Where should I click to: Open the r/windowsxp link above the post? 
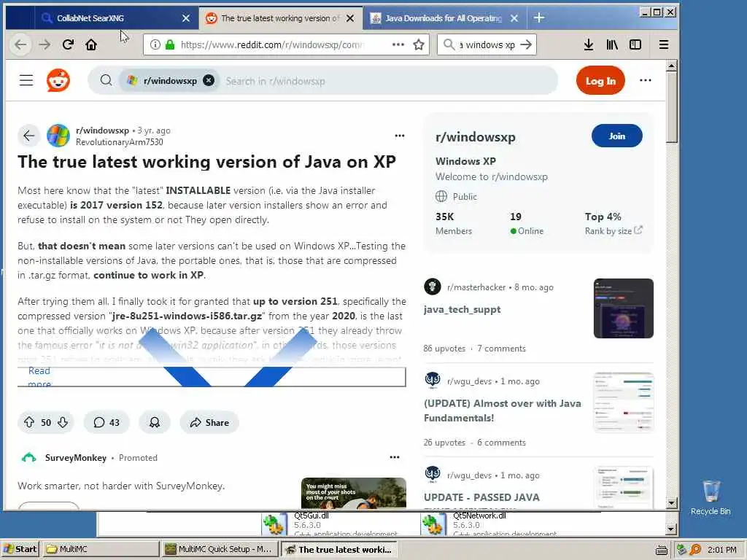tap(102, 130)
